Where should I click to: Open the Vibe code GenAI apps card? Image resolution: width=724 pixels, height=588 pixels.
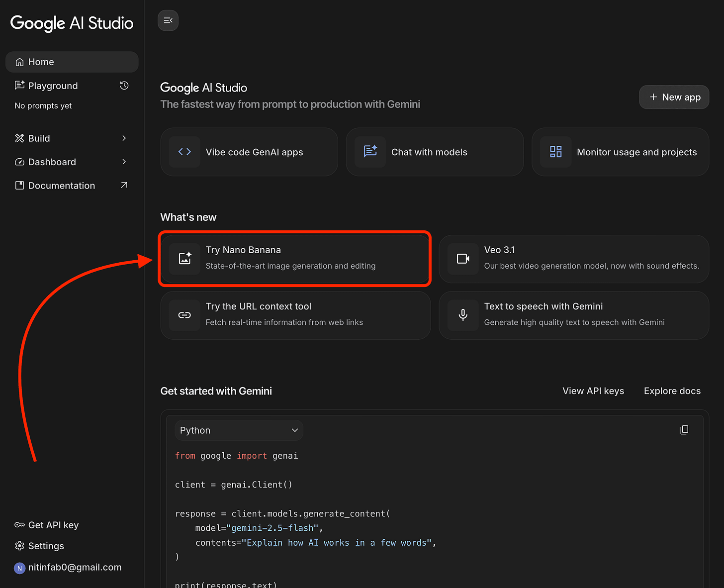pyautogui.click(x=249, y=152)
